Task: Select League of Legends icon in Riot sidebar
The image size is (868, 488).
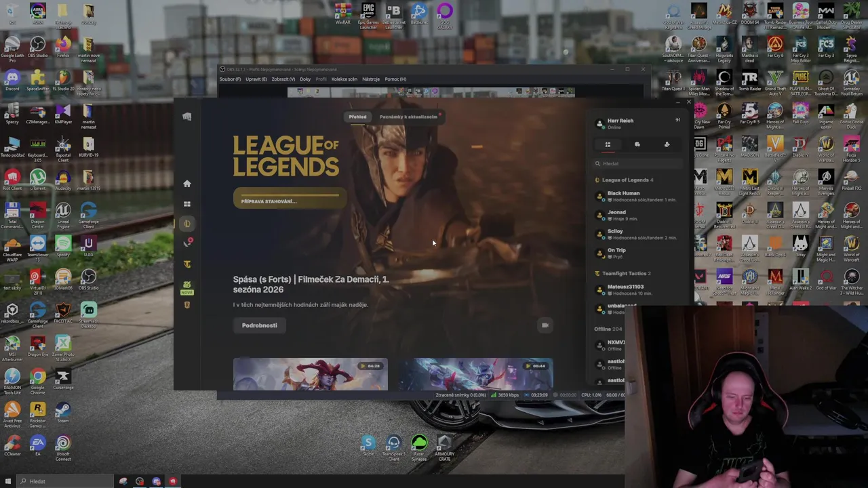Action: pyautogui.click(x=187, y=224)
